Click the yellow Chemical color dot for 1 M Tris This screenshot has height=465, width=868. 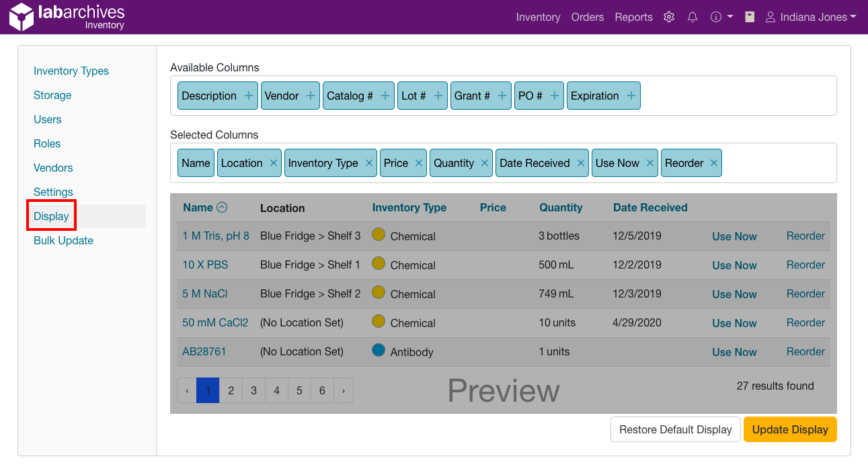(379, 236)
